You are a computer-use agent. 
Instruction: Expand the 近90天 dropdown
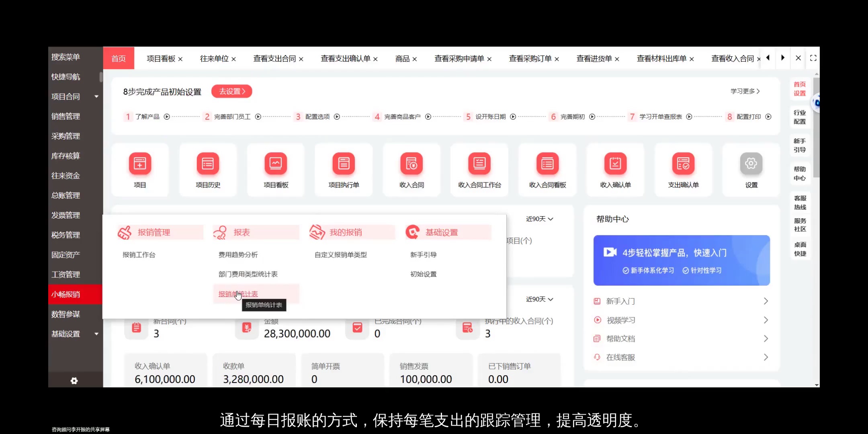pyautogui.click(x=539, y=219)
